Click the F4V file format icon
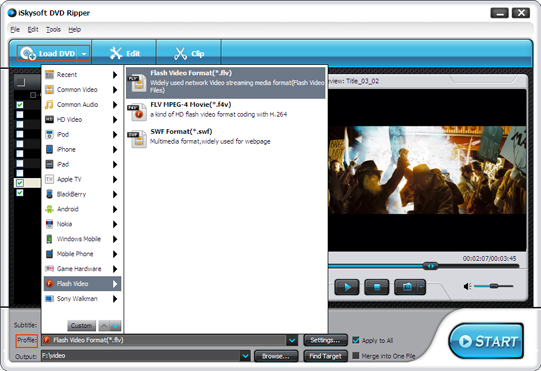The height and width of the screenshot is (371, 541). pos(137,112)
